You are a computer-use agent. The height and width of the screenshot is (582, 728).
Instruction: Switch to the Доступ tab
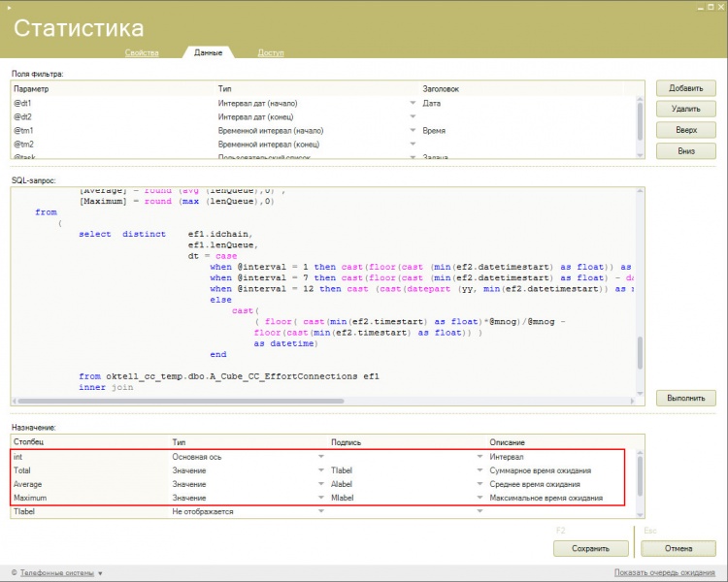pos(271,53)
